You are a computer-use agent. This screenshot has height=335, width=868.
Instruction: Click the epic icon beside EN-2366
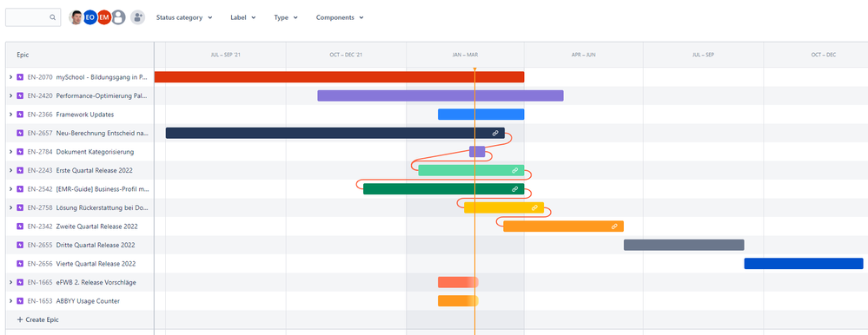pyautogui.click(x=21, y=115)
